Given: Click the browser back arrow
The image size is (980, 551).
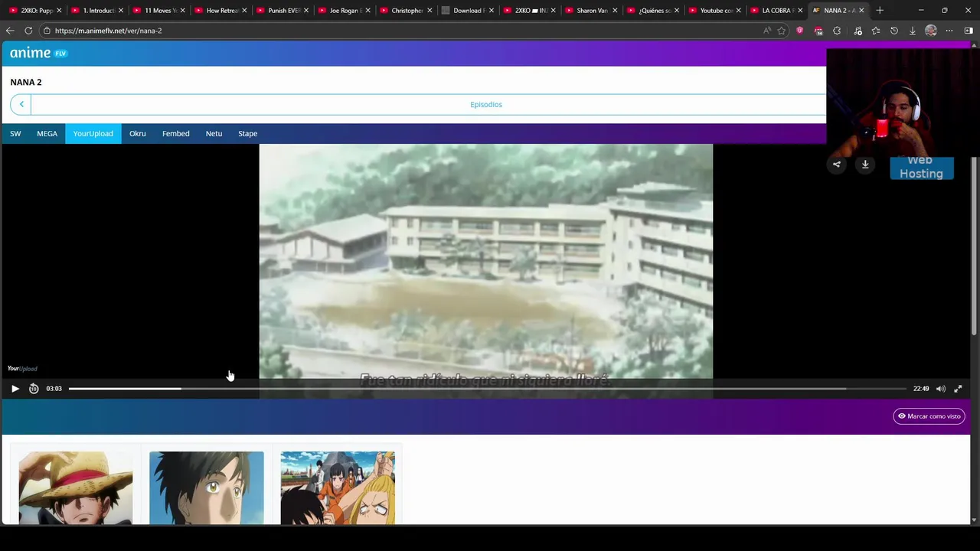Looking at the screenshot, I should click(x=9, y=31).
